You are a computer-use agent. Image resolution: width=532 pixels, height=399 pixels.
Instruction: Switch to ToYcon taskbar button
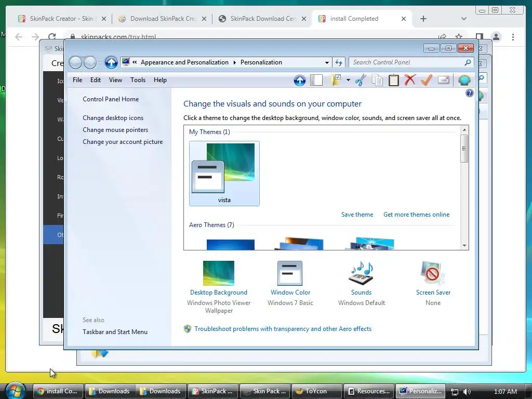[316, 391]
